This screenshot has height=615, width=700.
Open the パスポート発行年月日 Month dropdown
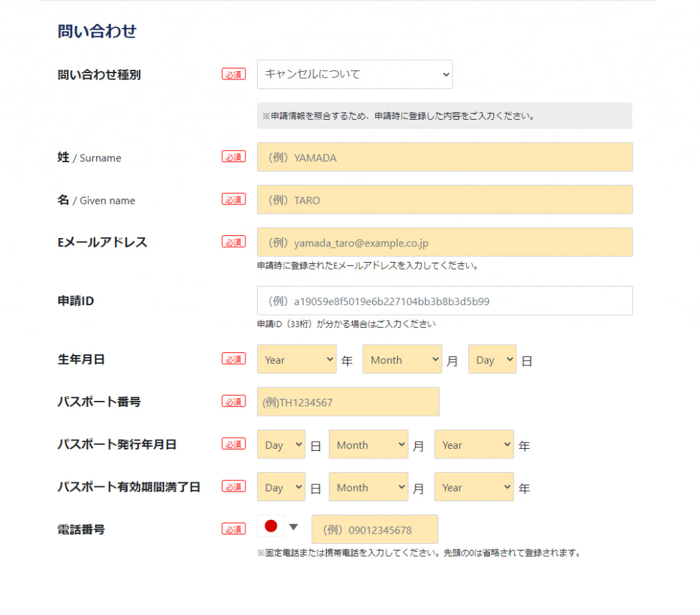[x=368, y=444]
